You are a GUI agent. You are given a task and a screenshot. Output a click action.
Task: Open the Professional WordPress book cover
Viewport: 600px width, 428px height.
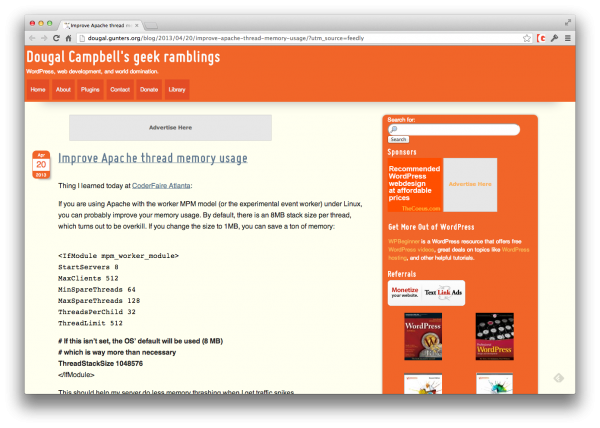click(494, 336)
